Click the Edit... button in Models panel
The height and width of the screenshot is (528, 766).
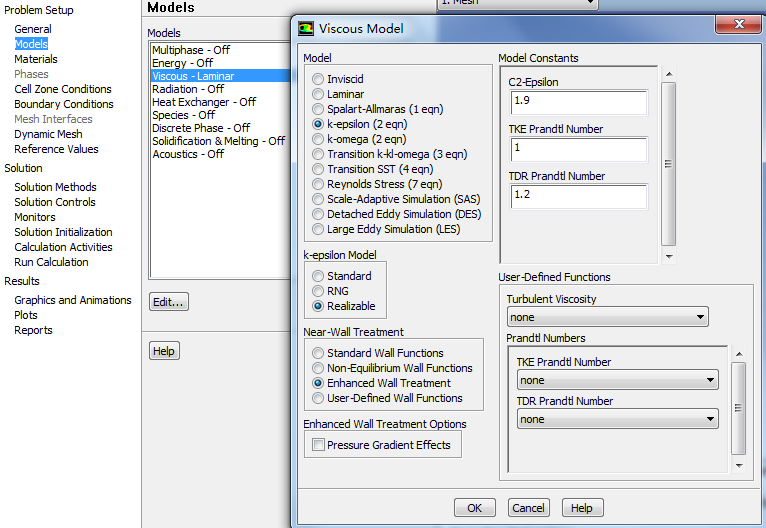tap(169, 302)
